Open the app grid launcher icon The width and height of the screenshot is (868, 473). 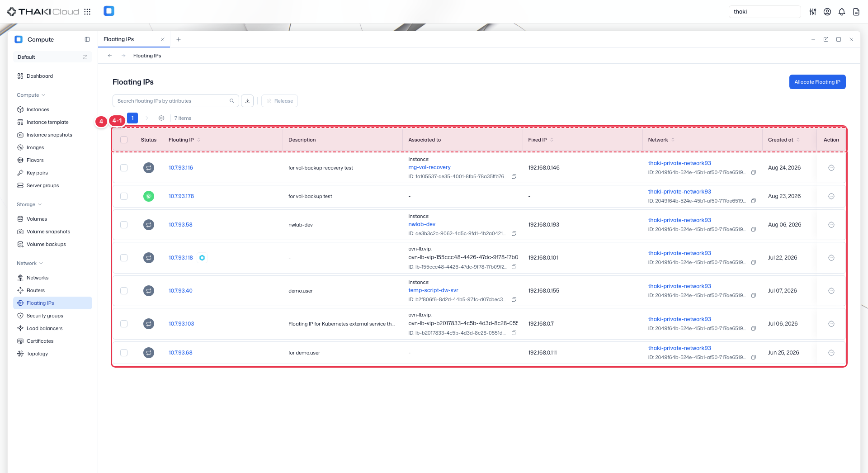[87, 12]
